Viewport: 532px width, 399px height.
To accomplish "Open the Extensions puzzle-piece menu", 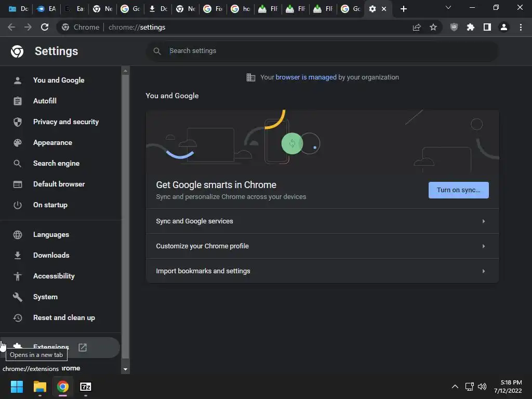I will tap(471, 27).
